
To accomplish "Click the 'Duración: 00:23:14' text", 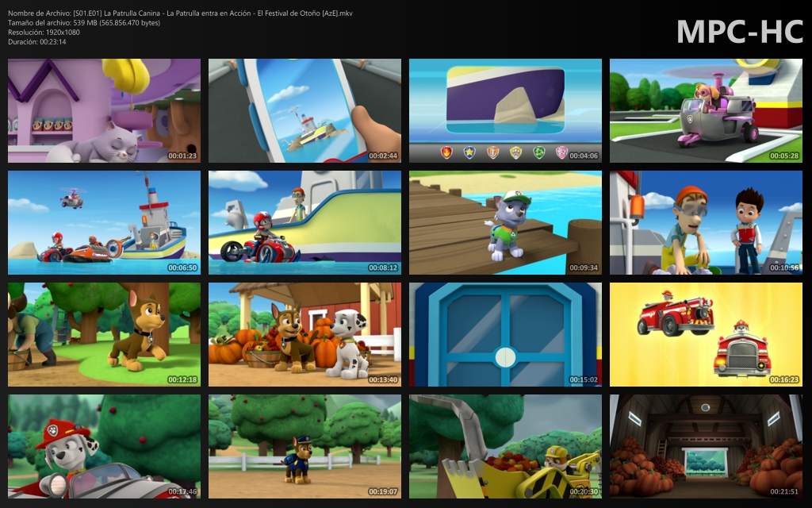I will tap(36, 42).
